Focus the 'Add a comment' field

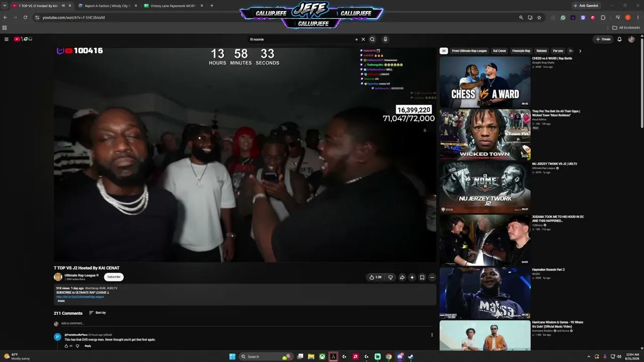246,323
